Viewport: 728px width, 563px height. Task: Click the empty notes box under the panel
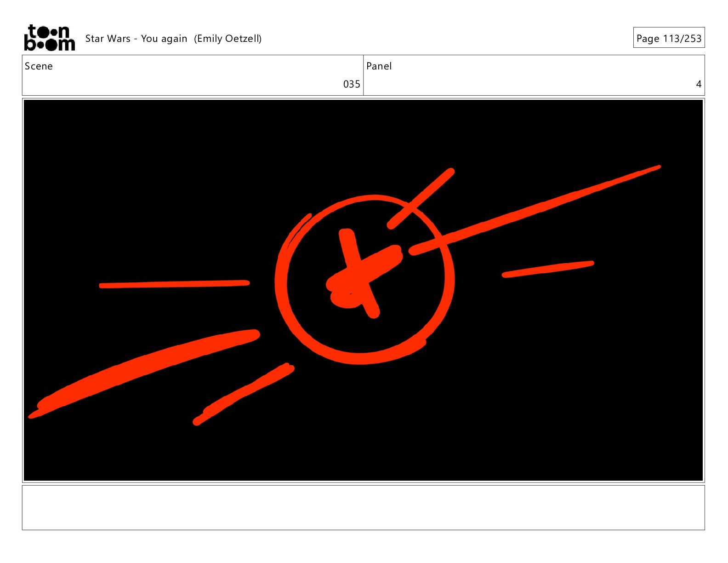(363, 507)
